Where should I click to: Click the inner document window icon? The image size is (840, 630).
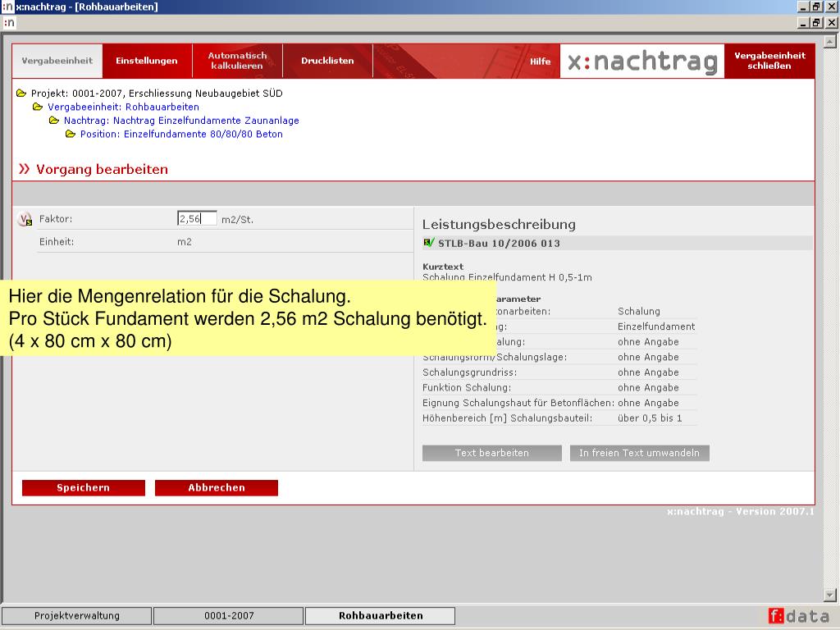point(9,22)
